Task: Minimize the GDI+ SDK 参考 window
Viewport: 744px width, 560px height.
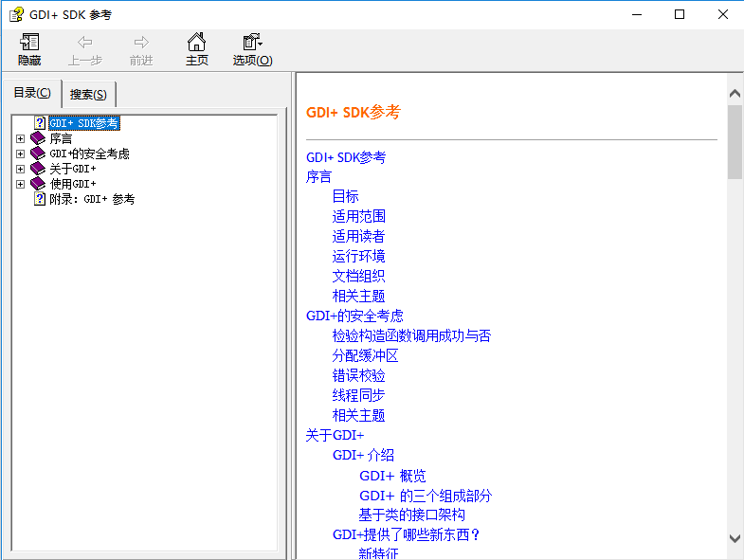Action: click(637, 15)
